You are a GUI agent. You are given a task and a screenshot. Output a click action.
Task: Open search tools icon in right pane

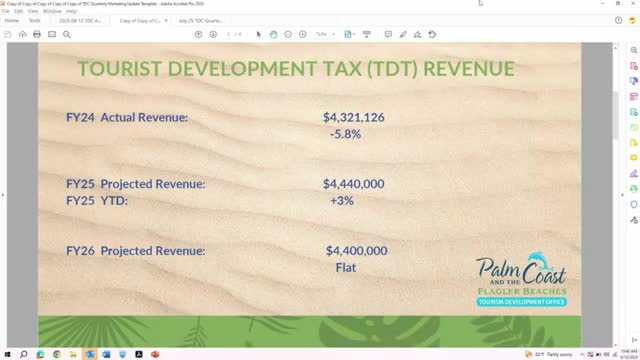coord(634,50)
